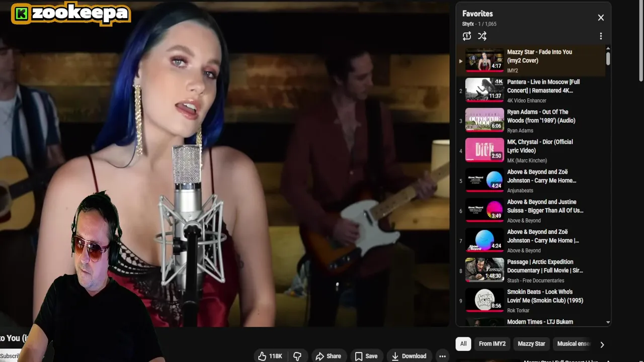Click Shyfx playlist owner name

click(468, 24)
